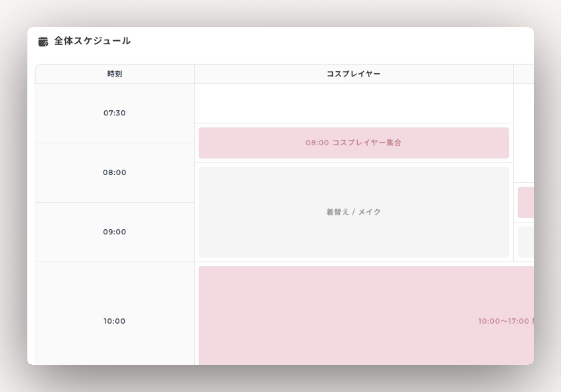Click the 全体スケジュール heading
Image resolution: width=561 pixels, height=392 pixels.
coord(92,41)
